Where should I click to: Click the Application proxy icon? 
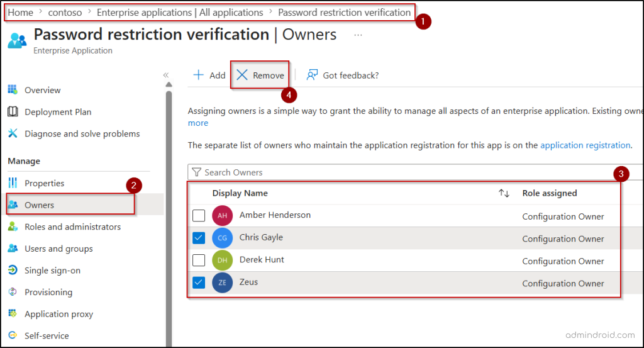coord(13,313)
